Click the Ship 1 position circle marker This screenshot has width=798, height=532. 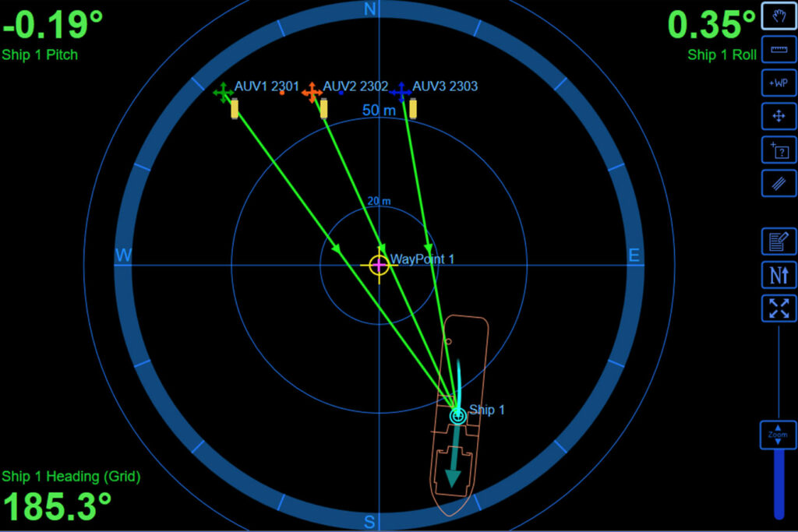(457, 416)
